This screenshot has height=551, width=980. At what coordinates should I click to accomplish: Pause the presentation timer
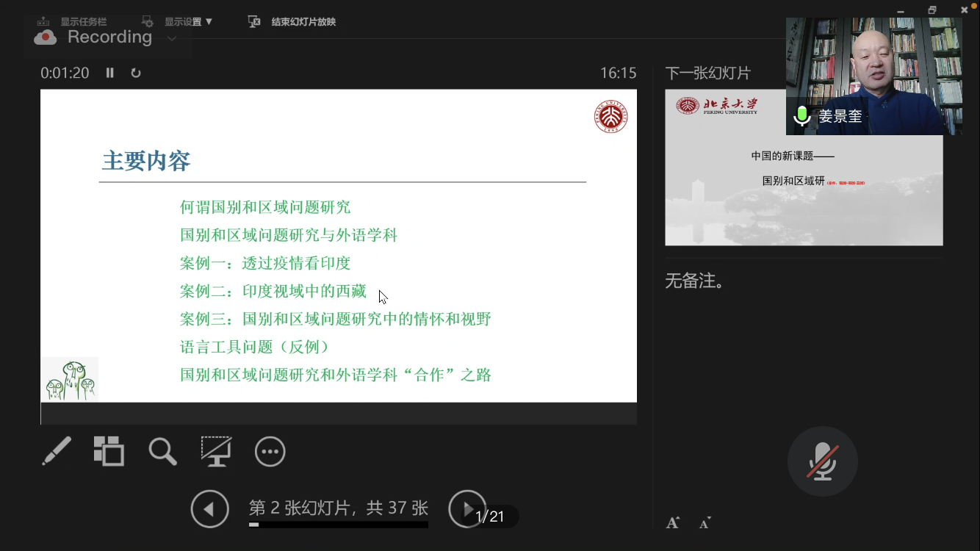109,73
